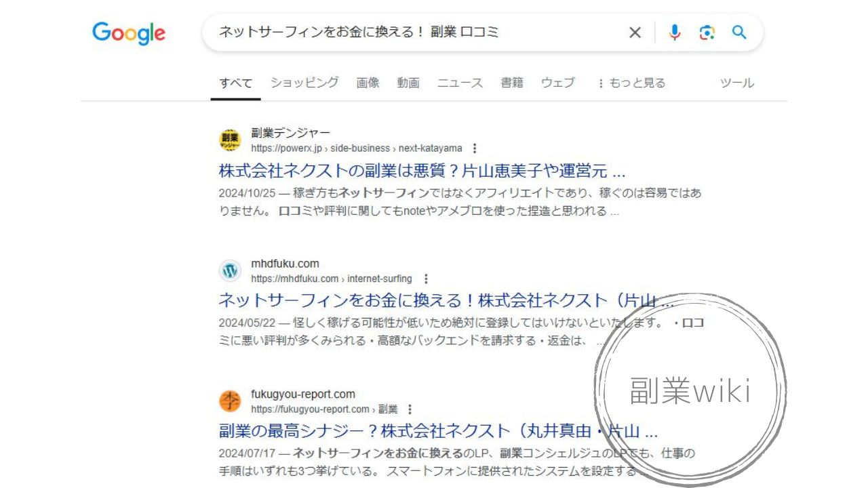Screen dimensions: 868x488
Task: Start voice search with microphone icon
Action: pos(674,33)
